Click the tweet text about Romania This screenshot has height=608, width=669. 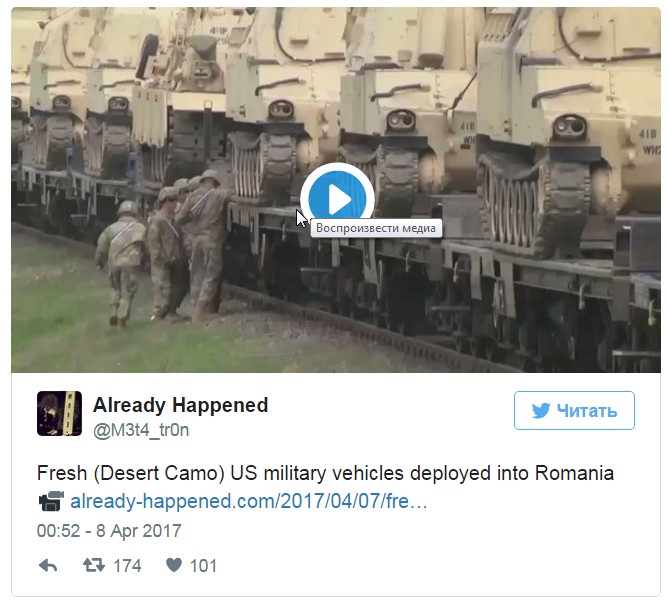click(326, 473)
